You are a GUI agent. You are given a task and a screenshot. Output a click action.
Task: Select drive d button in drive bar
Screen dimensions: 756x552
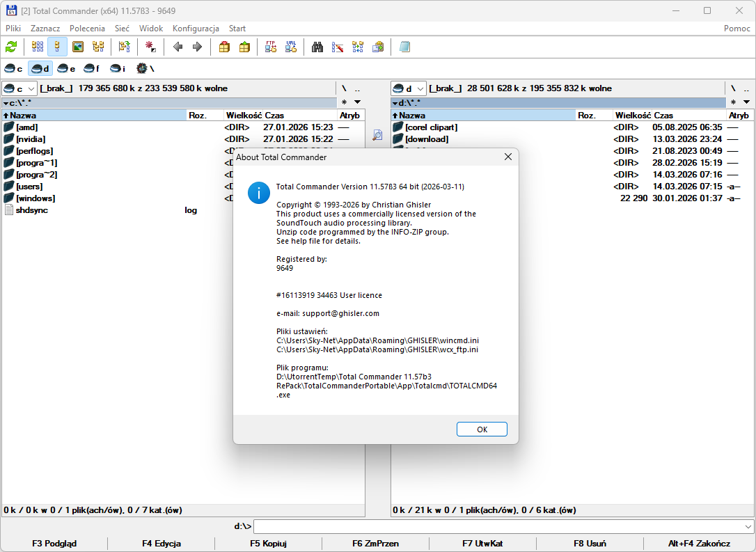tap(40, 68)
